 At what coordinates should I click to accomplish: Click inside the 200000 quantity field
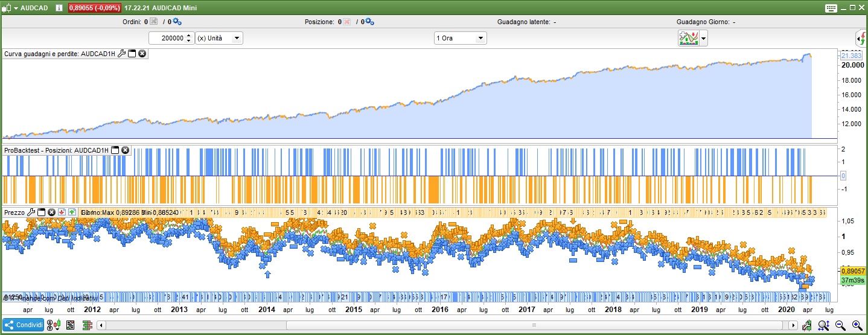[x=168, y=38]
